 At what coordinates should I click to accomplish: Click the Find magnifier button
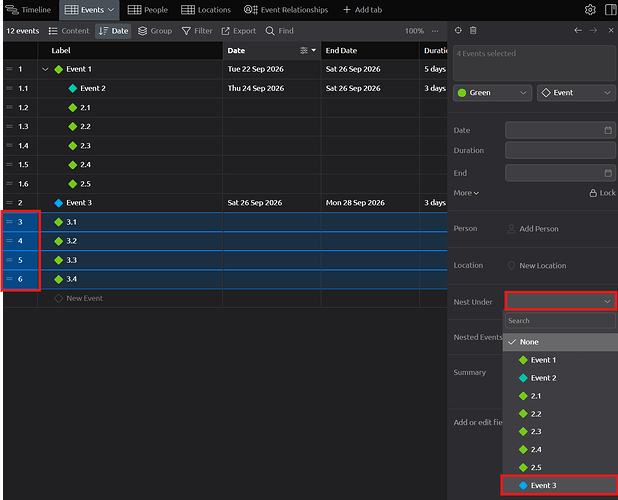(x=279, y=31)
